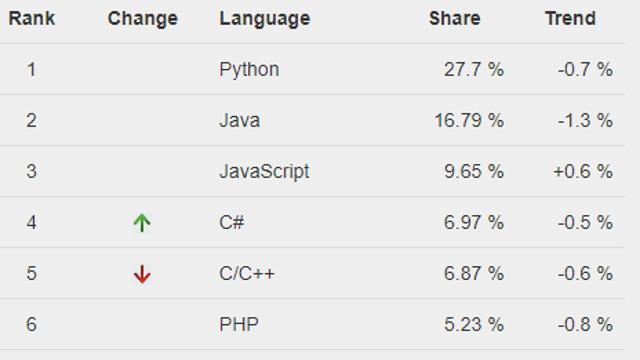Click C#'s 6.97 % share value
640x360 pixels.
(474, 222)
